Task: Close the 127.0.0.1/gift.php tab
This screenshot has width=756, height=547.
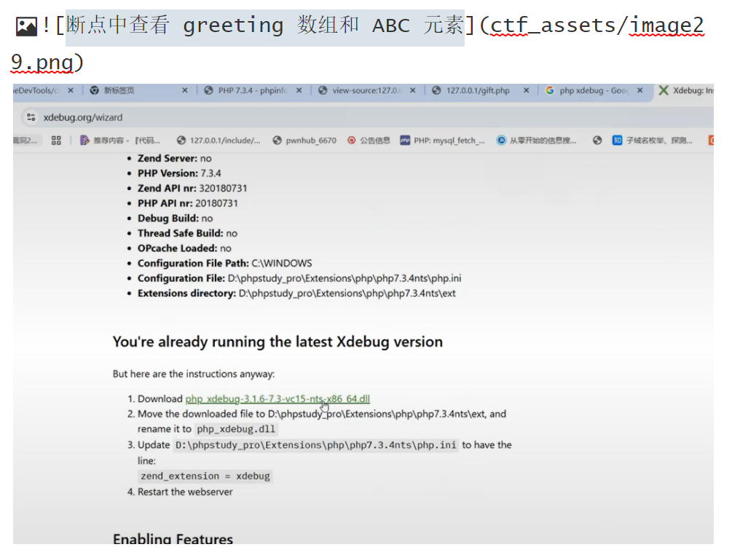Action: coord(527,90)
